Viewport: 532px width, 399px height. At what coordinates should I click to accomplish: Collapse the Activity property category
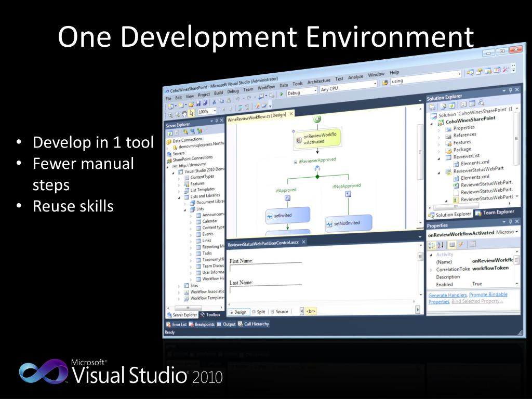tap(431, 255)
